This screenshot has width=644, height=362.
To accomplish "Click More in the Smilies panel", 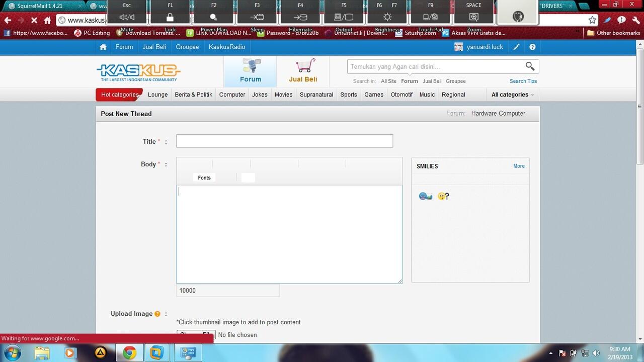I will (519, 166).
